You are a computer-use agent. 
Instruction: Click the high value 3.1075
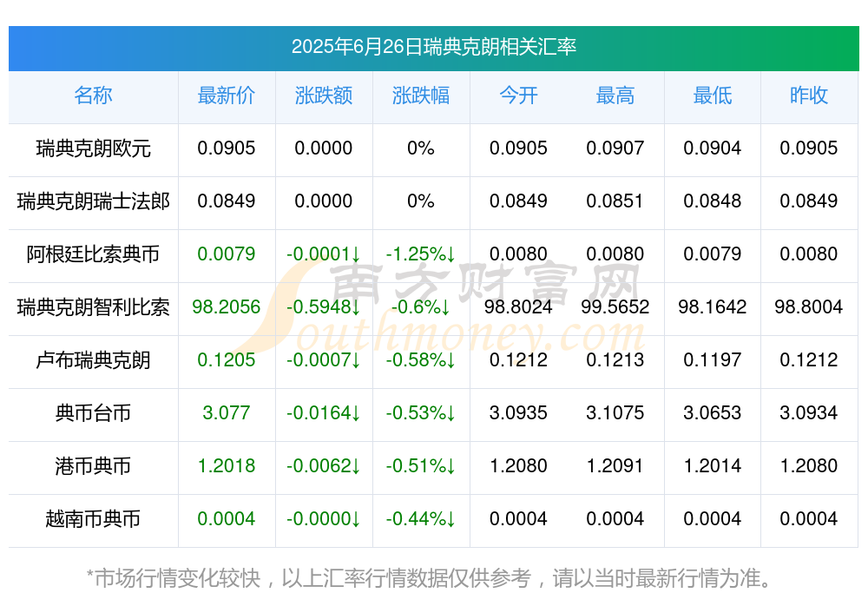coord(615,413)
